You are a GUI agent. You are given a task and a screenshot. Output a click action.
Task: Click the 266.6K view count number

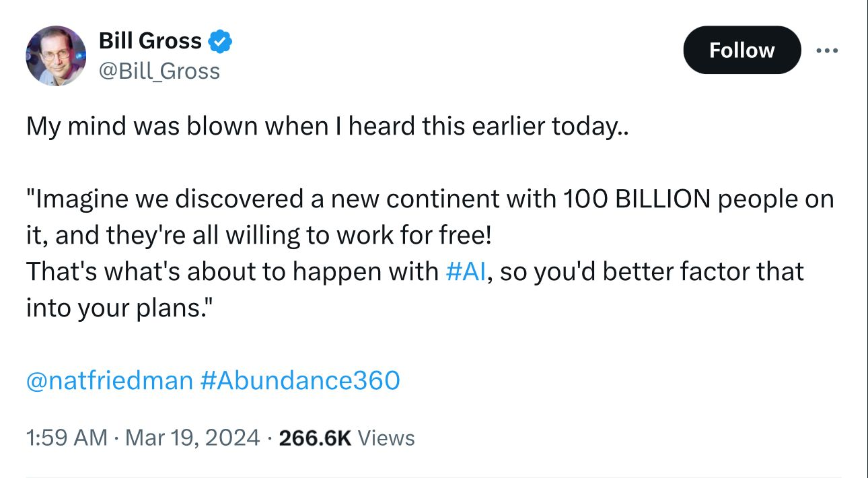315,438
